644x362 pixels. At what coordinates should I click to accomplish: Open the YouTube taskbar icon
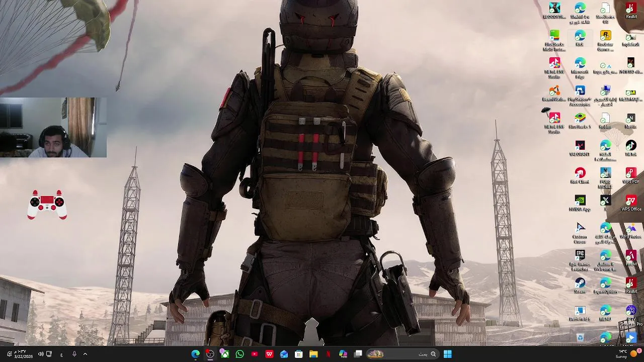(255, 354)
